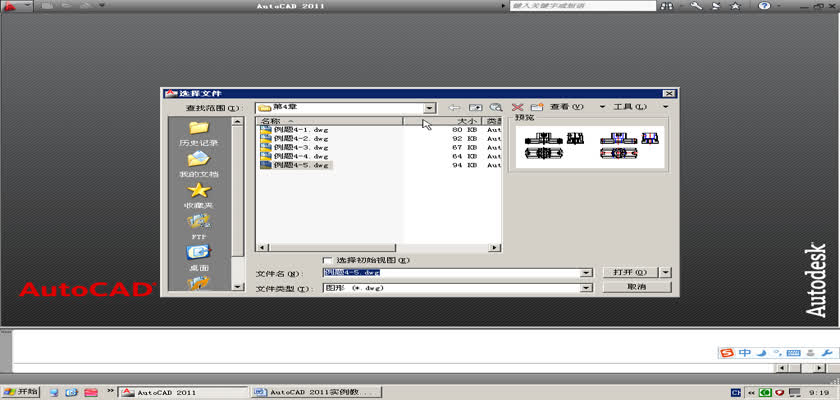This screenshot has height=400, width=840.
Task: Go back to previous folder arrow
Action: point(454,108)
